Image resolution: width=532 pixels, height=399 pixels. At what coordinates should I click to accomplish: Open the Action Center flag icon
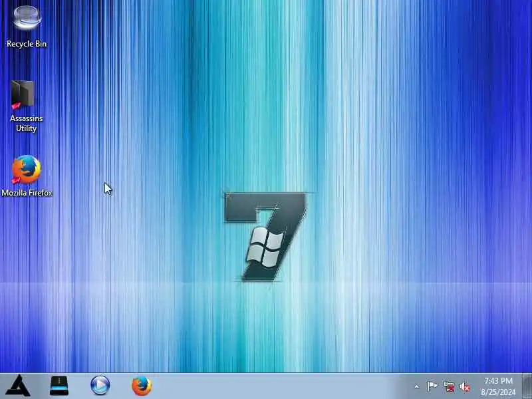pyautogui.click(x=432, y=386)
